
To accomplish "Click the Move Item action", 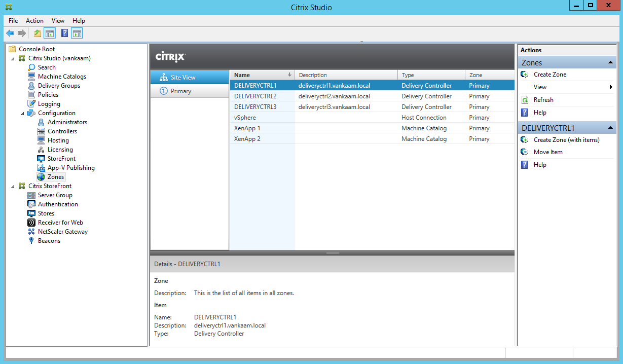I will pyautogui.click(x=548, y=152).
